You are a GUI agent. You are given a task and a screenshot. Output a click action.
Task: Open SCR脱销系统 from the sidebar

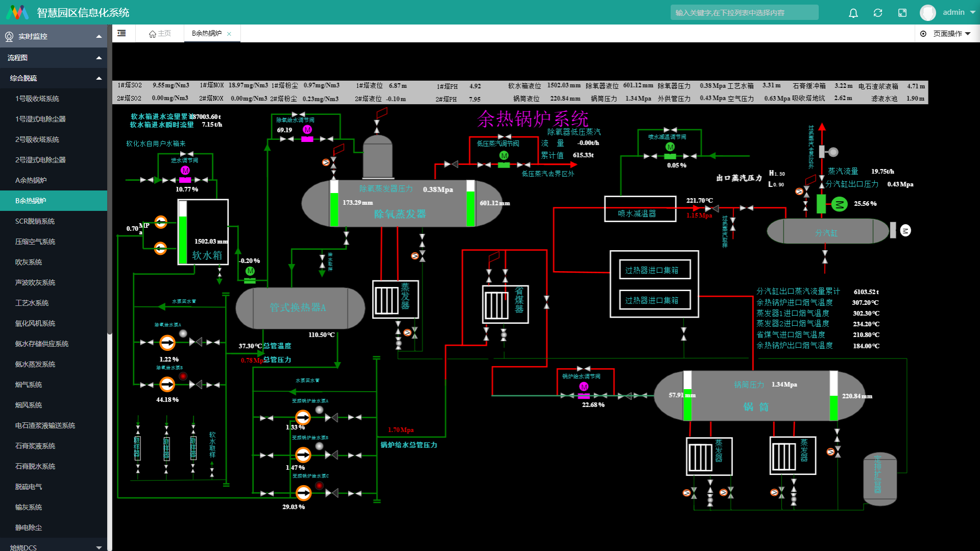(x=35, y=221)
